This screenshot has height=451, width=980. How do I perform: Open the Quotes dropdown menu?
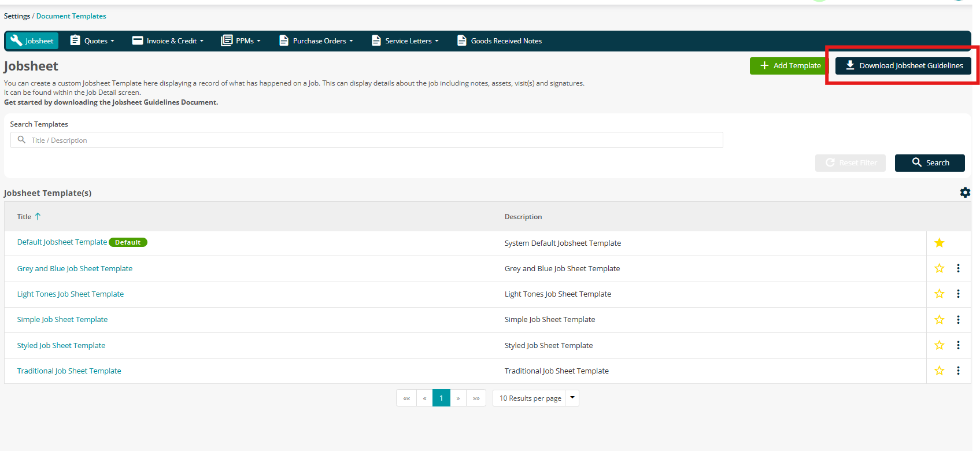tap(93, 41)
